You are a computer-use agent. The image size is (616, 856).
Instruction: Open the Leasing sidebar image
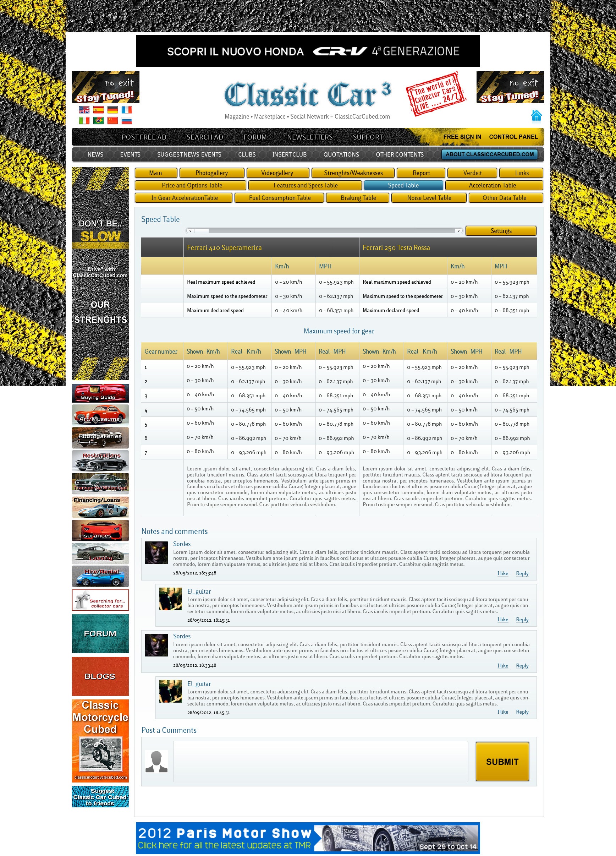pyautogui.click(x=100, y=553)
